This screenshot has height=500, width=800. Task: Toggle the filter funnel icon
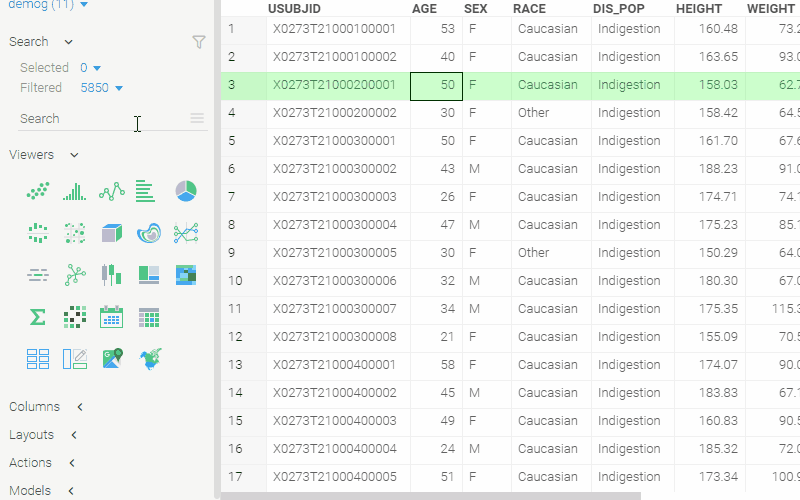click(198, 42)
